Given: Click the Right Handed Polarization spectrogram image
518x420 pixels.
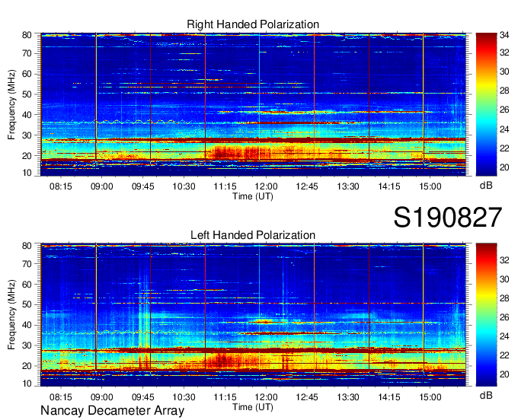Looking at the screenshot, I should tap(253, 104).
